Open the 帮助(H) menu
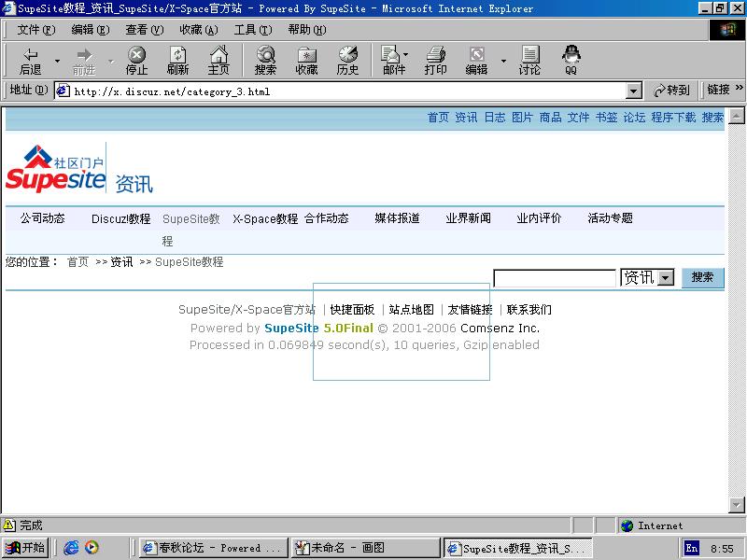The image size is (747, 560). [x=307, y=30]
